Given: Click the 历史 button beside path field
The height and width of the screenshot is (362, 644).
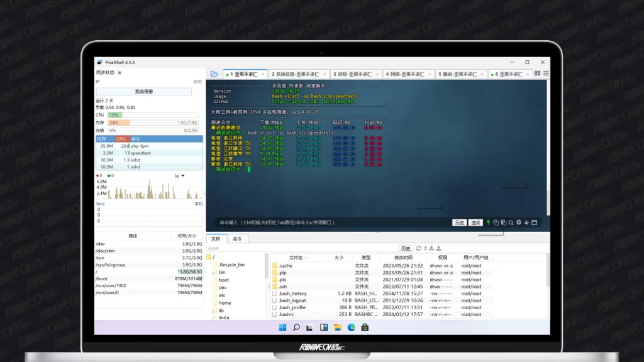Looking at the screenshot, I should (406, 248).
